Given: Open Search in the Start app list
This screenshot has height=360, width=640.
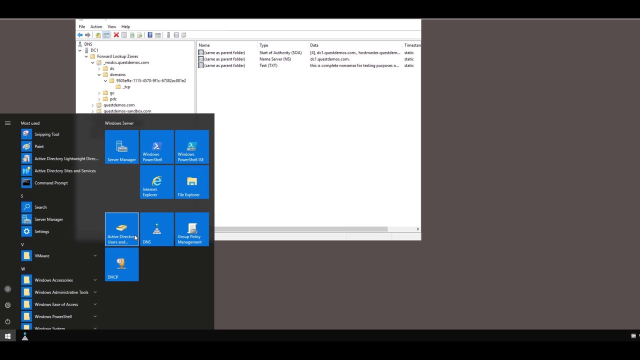Looking at the screenshot, I should tap(60, 207).
